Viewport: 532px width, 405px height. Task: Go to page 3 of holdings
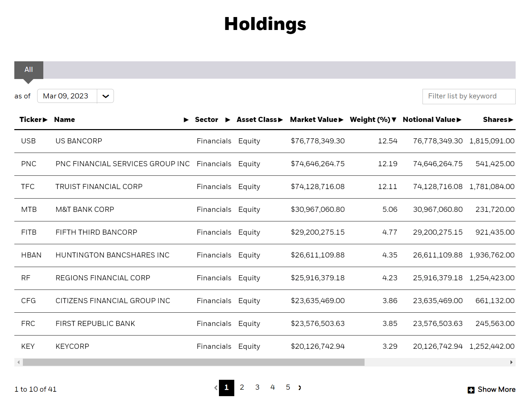257,388
